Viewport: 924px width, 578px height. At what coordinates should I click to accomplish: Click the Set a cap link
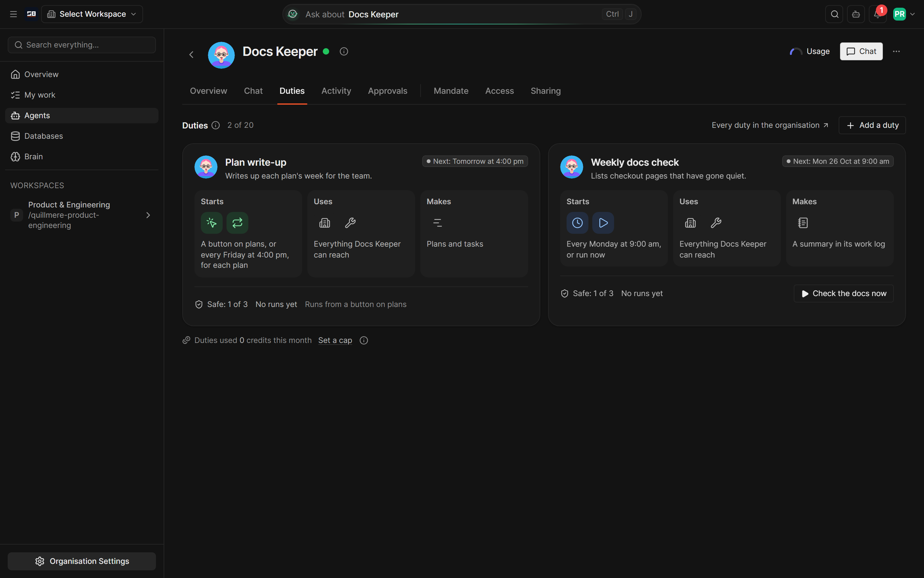[335, 340]
